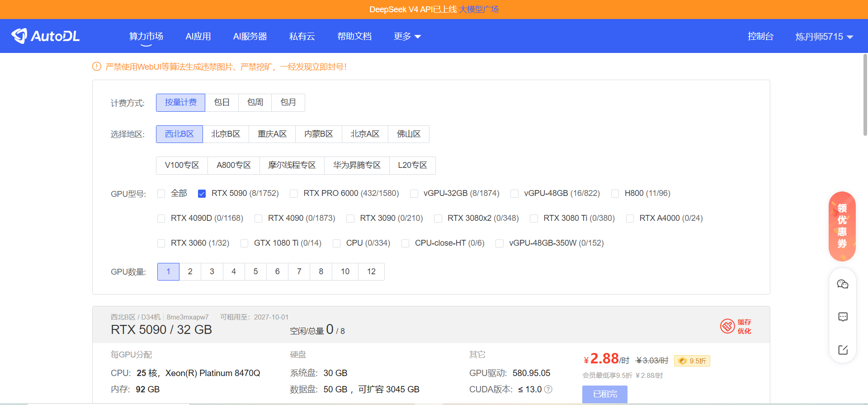Check the 全部 GPU model checkbox
Viewport: 868px width, 405px height.
[161, 194]
